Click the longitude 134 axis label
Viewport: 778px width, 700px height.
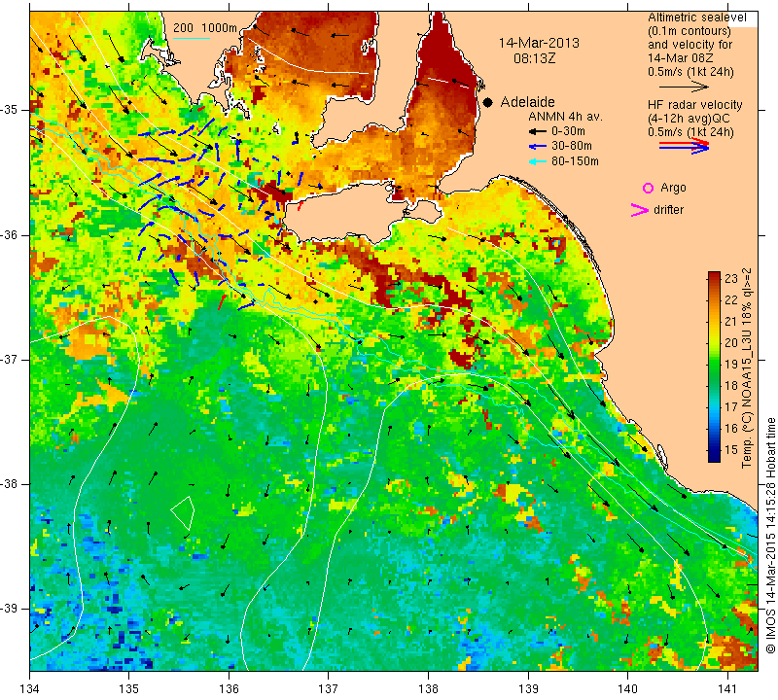click(x=30, y=689)
